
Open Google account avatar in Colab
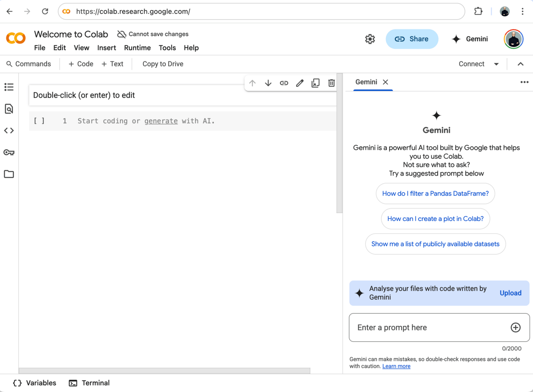click(514, 39)
